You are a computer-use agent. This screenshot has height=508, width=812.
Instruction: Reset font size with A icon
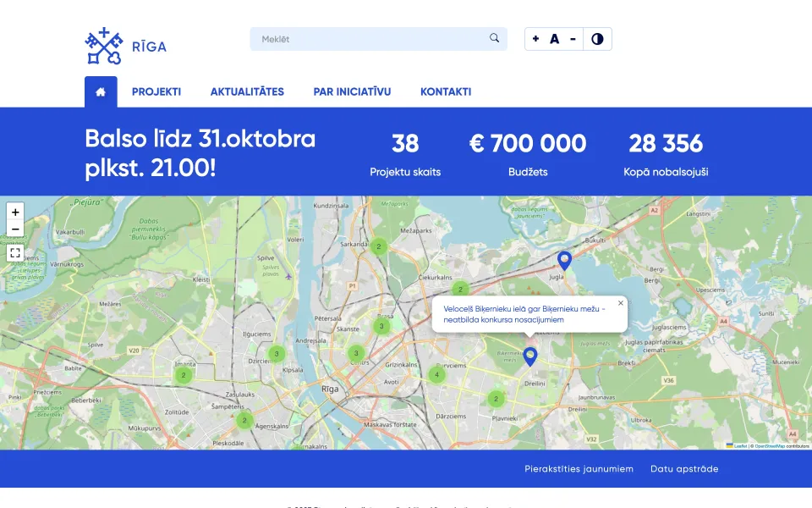pyautogui.click(x=554, y=39)
